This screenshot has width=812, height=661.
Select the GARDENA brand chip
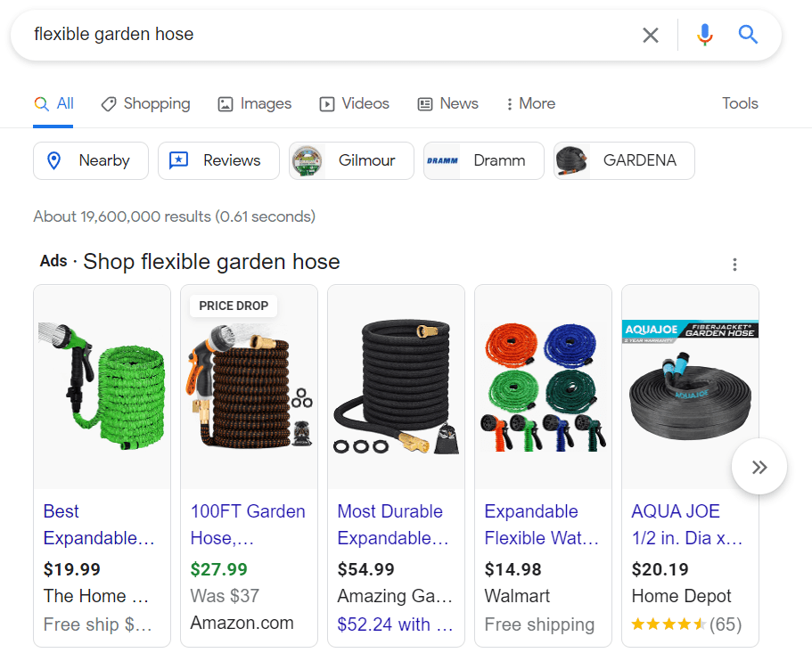click(624, 161)
